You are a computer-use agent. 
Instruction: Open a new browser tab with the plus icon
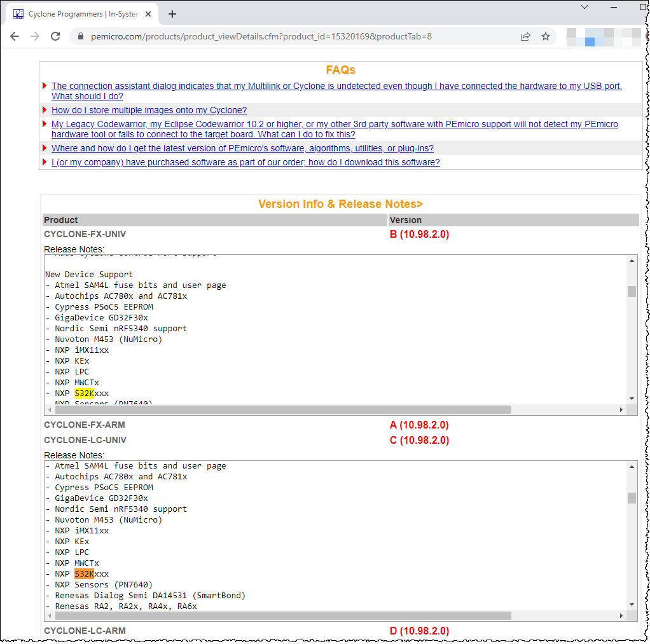[172, 13]
